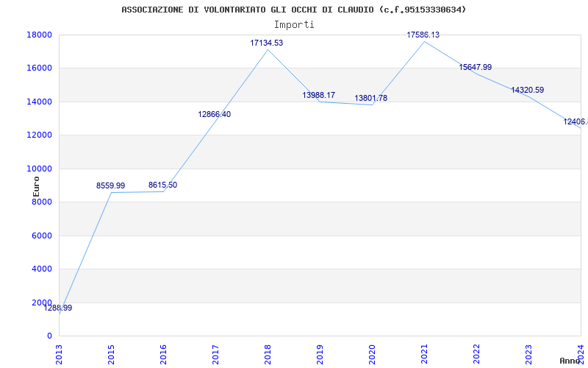Click the y-axis value 12000
Image resolution: width=588 pixels, height=368 pixels.
click(39, 135)
